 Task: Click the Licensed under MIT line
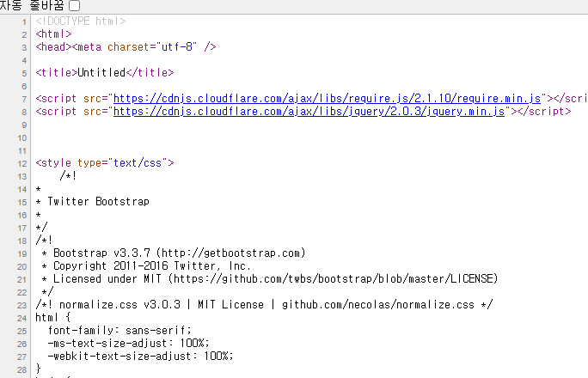(269, 279)
